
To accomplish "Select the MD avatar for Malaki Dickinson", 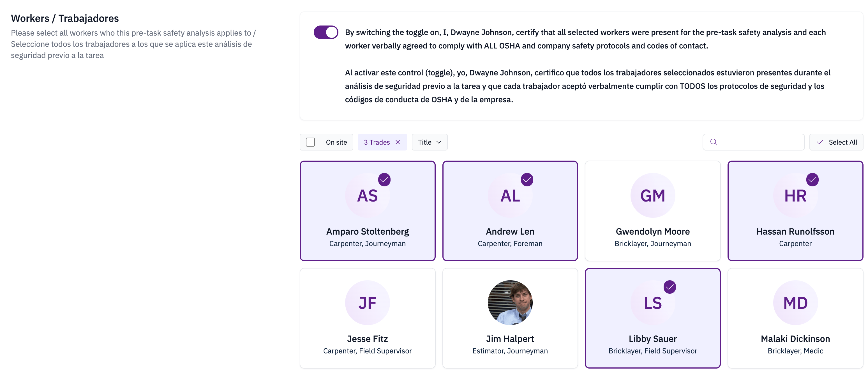I will [x=795, y=303].
